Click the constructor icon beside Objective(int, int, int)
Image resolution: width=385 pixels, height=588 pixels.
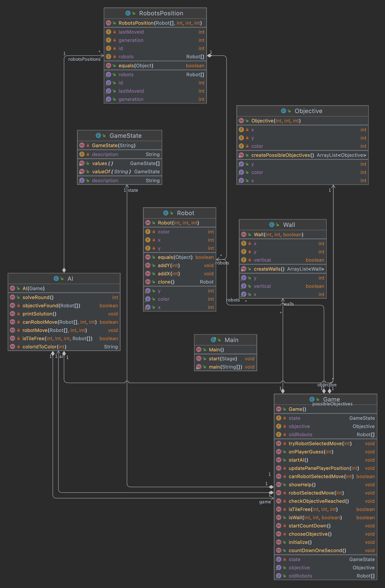(x=241, y=121)
